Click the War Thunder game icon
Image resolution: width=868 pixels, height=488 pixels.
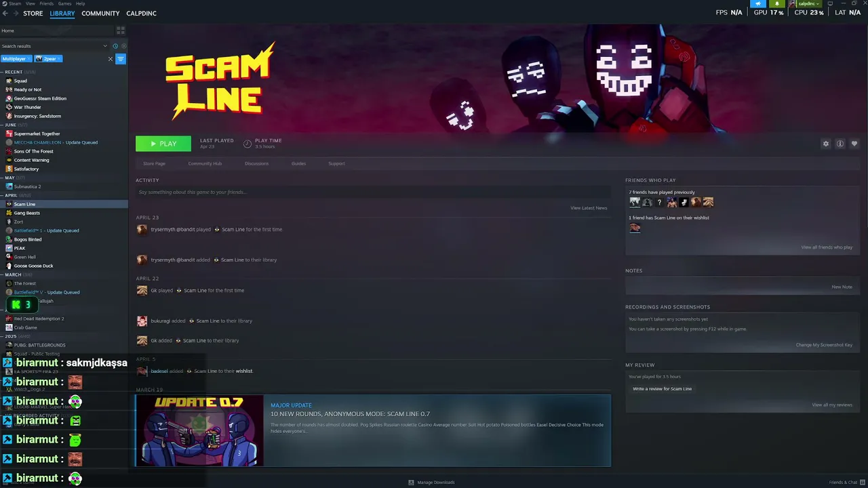[9, 107]
